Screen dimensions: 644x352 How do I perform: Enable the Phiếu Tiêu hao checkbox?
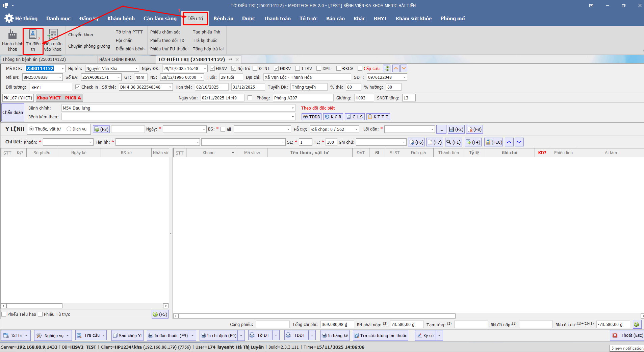4,314
